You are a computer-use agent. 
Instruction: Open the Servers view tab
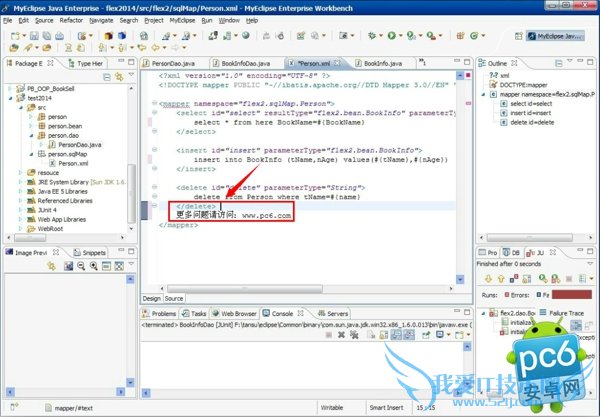tap(337, 313)
